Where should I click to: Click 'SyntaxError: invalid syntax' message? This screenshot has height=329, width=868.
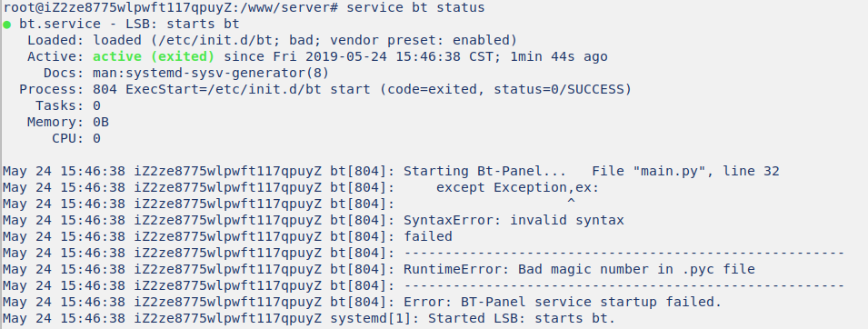pyautogui.click(x=514, y=220)
